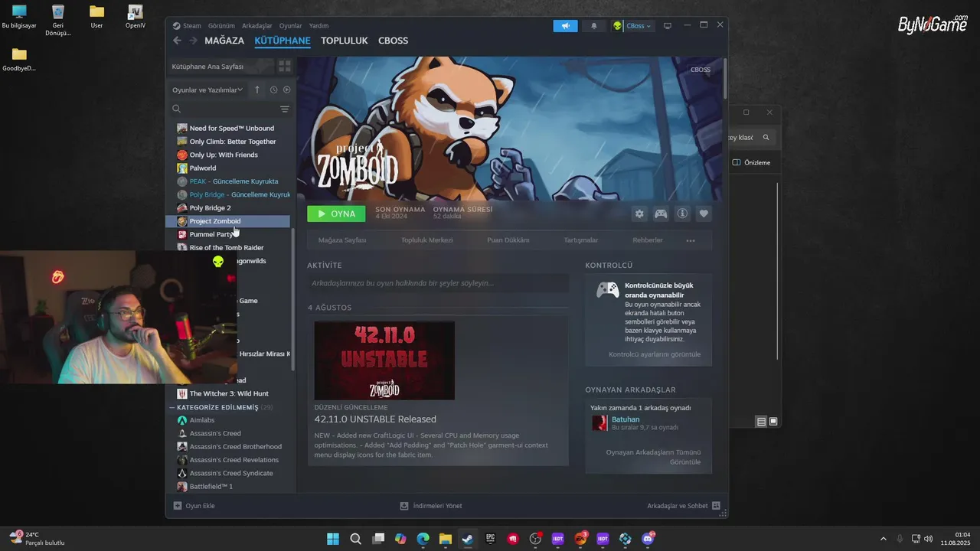980x551 pixels.
Task: Click the library search field
Action: 223,109
